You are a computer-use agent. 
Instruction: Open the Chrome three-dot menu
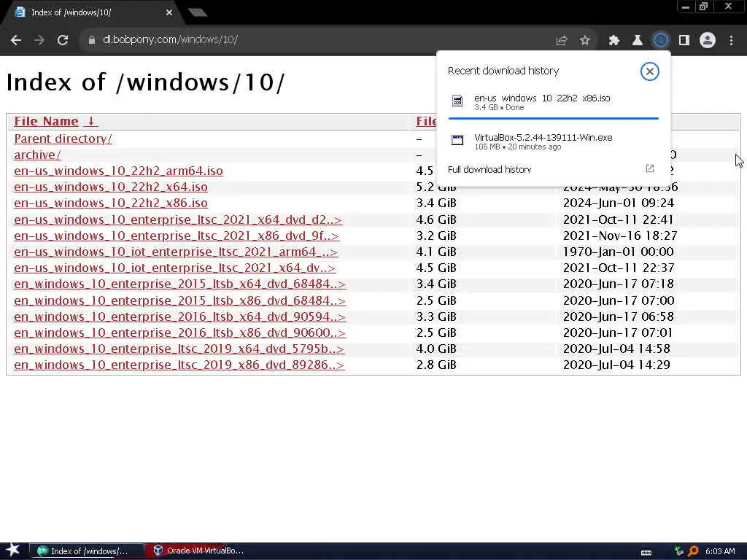[731, 41]
